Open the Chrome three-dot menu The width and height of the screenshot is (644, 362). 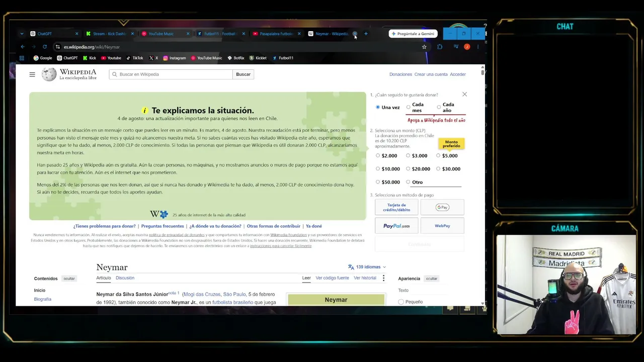click(x=477, y=47)
